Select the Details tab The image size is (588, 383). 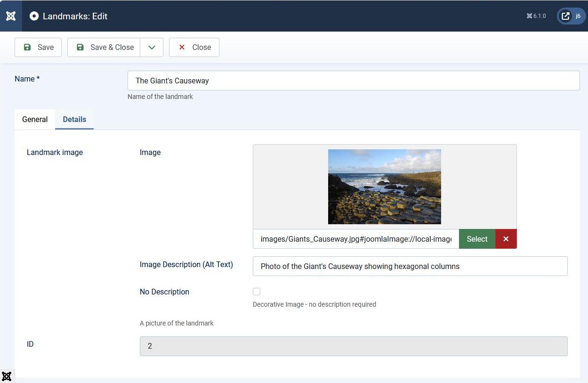(74, 119)
